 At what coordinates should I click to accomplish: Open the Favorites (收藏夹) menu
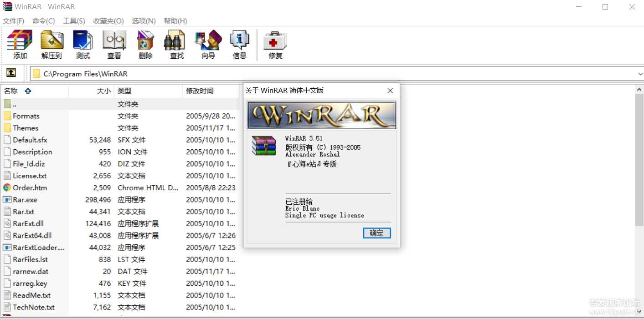(108, 21)
